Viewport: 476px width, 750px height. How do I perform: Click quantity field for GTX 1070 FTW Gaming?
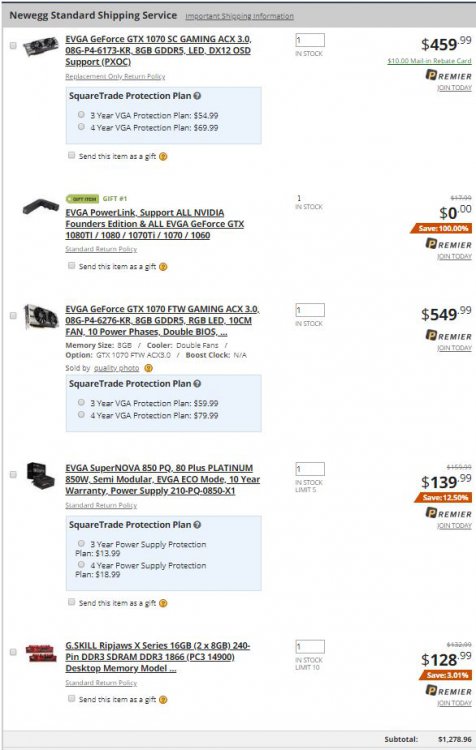(310, 310)
